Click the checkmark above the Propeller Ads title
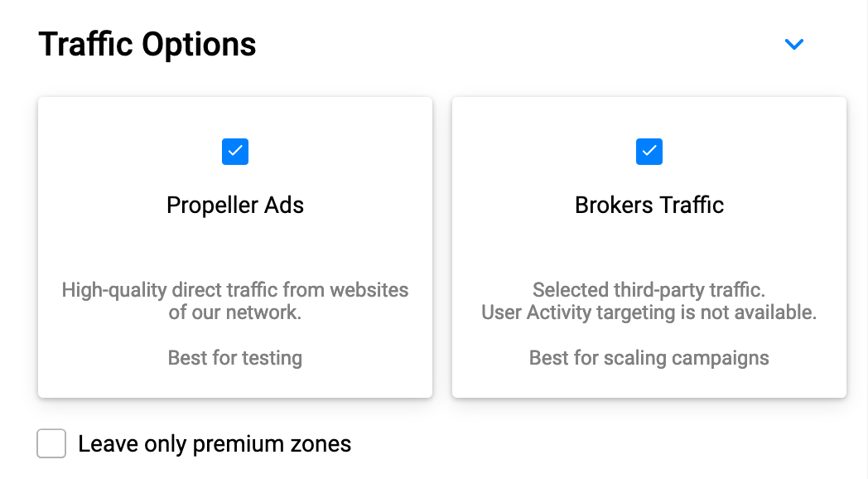This screenshot has width=868, height=479. (x=235, y=152)
